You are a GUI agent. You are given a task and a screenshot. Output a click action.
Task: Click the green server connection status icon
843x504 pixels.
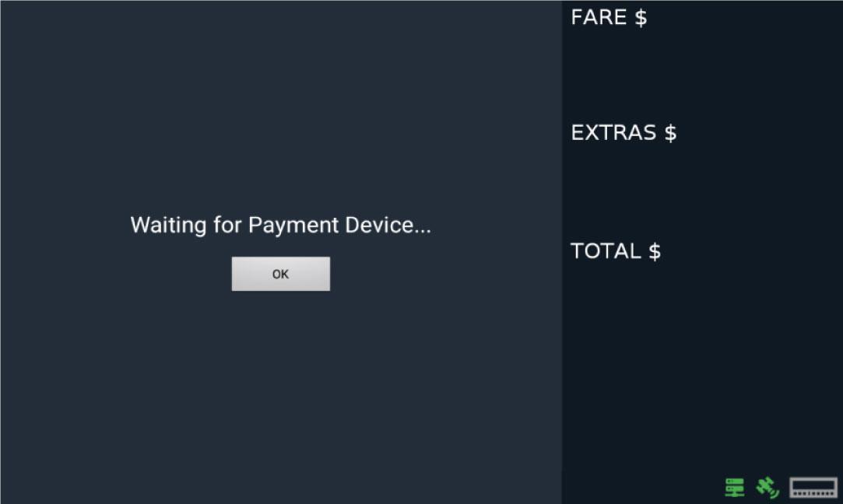click(734, 488)
